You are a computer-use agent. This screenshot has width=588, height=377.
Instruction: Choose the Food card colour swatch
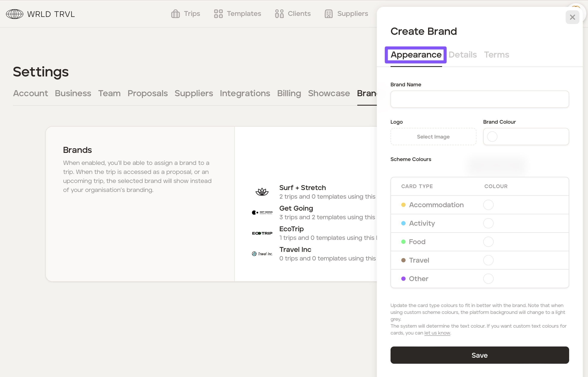click(x=488, y=242)
